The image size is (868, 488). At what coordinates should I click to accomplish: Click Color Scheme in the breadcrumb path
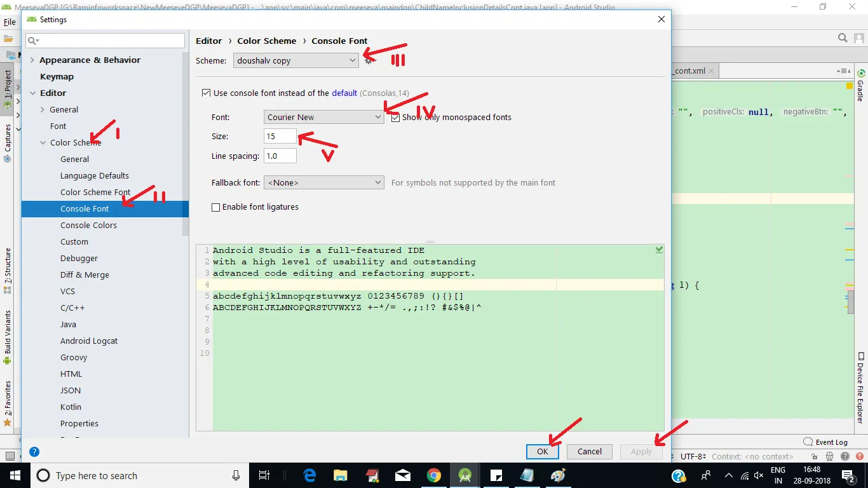[x=267, y=41]
